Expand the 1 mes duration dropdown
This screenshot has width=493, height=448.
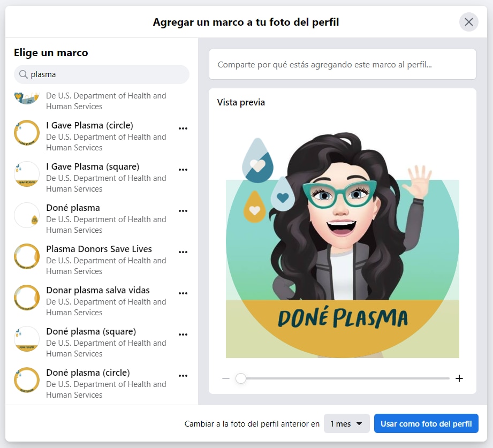(346, 423)
